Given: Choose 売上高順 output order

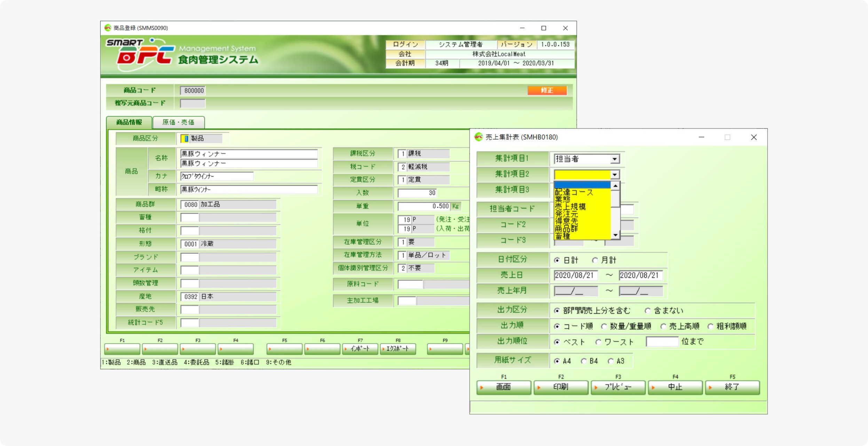Looking at the screenshot, I should 663,326.
